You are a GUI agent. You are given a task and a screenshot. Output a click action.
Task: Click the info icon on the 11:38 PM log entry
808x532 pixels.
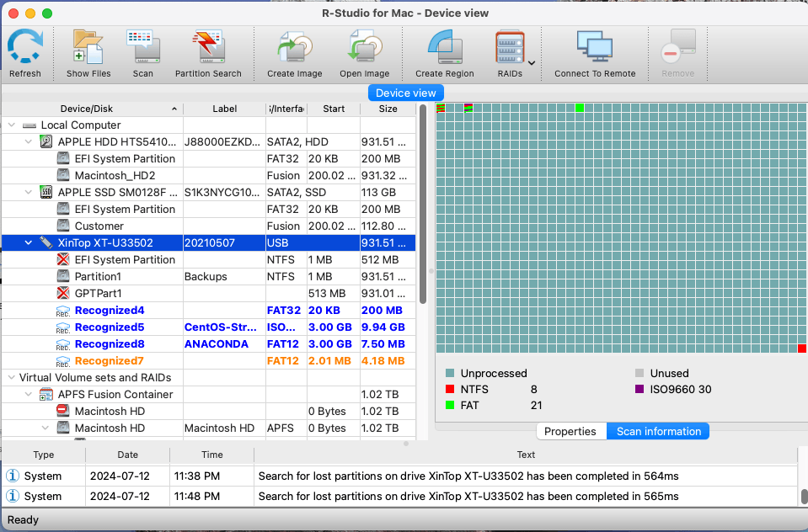pos(13,476)
